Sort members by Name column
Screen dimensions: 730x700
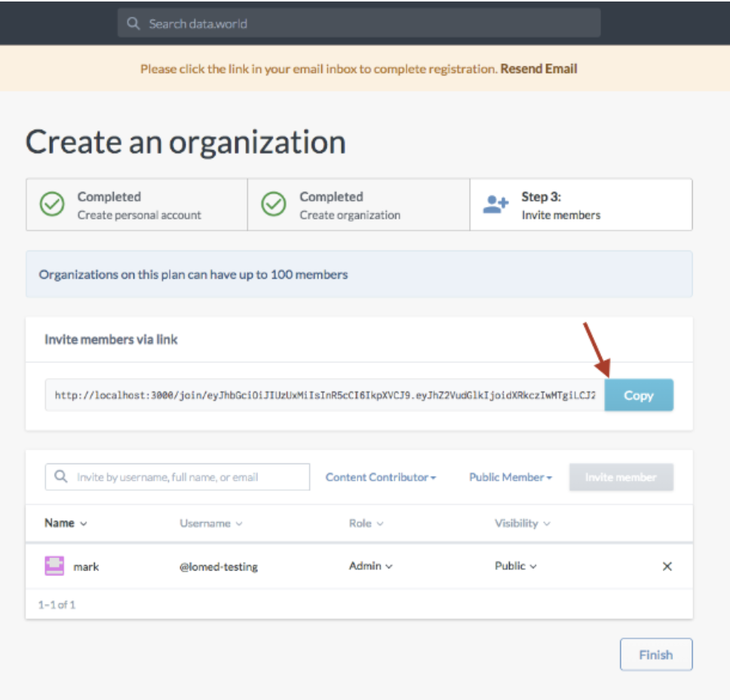click(x=66, y=523)
